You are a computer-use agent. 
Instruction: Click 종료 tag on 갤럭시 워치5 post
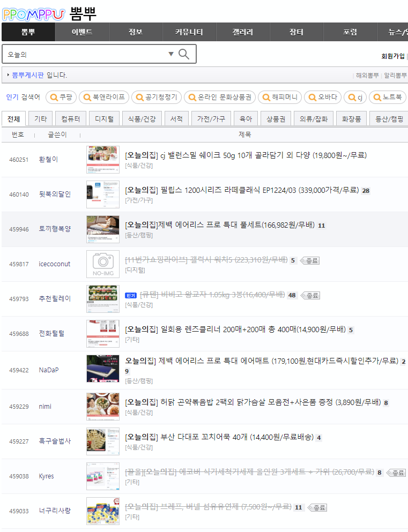coord(310,260)
